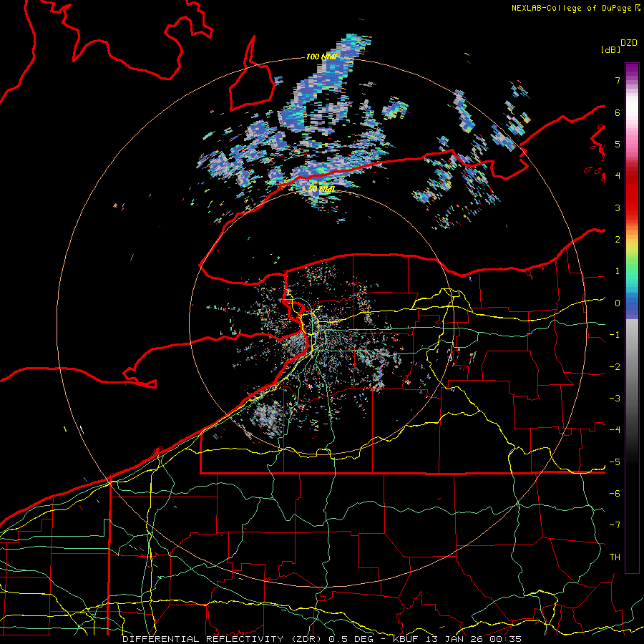Select the positive 2 dB scale label
644x644 pixels.
pos(618,240)
